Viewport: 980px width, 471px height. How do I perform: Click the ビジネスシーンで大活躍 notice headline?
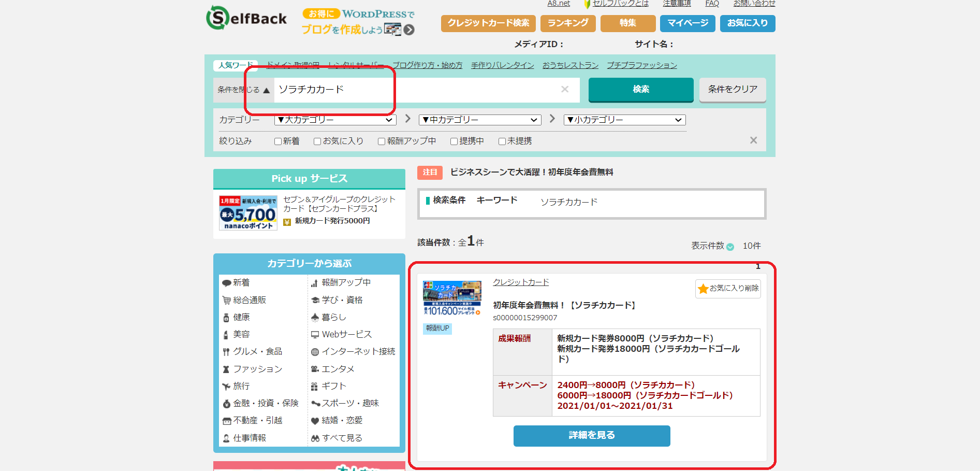coord(532,173)
